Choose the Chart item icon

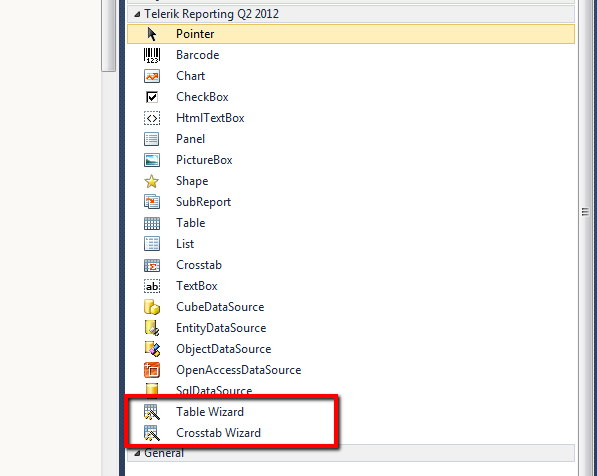coord(152,76)
